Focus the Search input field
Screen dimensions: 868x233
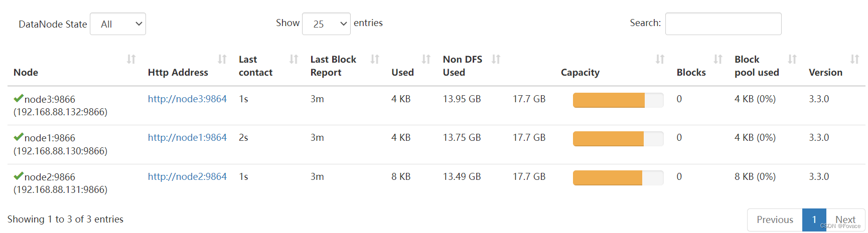[723, 24]
